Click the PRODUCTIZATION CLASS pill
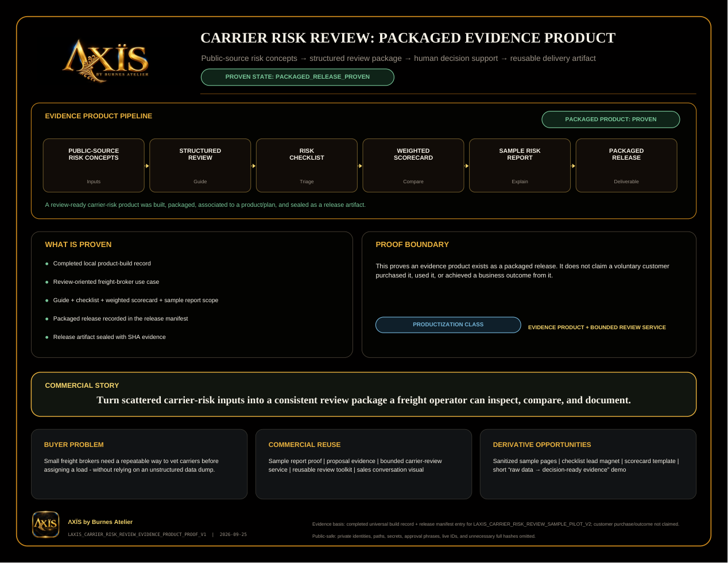728x563 pixels. pyautogui.click(x=448, y=325)
